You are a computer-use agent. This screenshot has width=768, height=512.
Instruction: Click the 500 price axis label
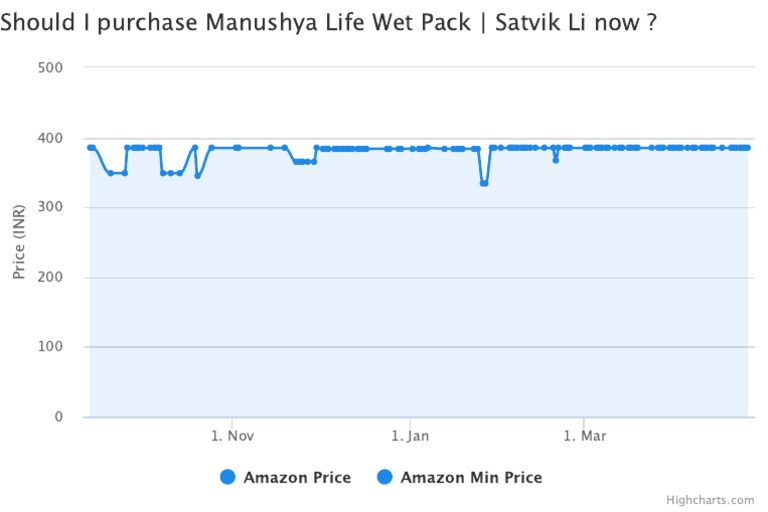click(51, 68)
